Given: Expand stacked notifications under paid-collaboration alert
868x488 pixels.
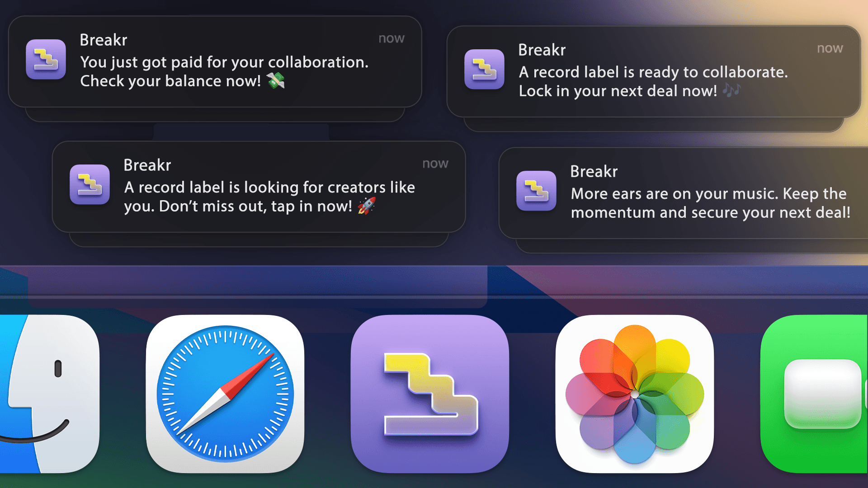Looking at the screenshot, I should click(x=215, y=115).
